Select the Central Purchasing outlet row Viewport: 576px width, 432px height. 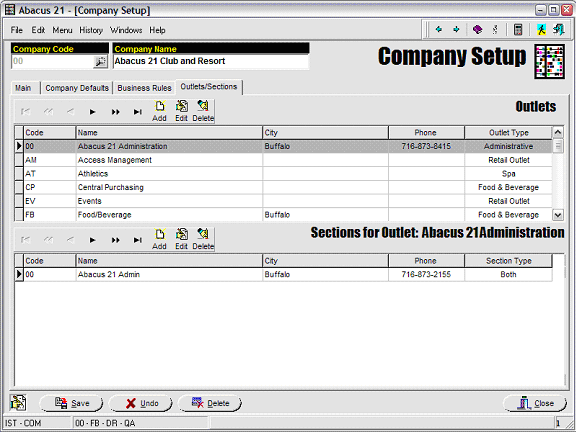coord(283,187)
